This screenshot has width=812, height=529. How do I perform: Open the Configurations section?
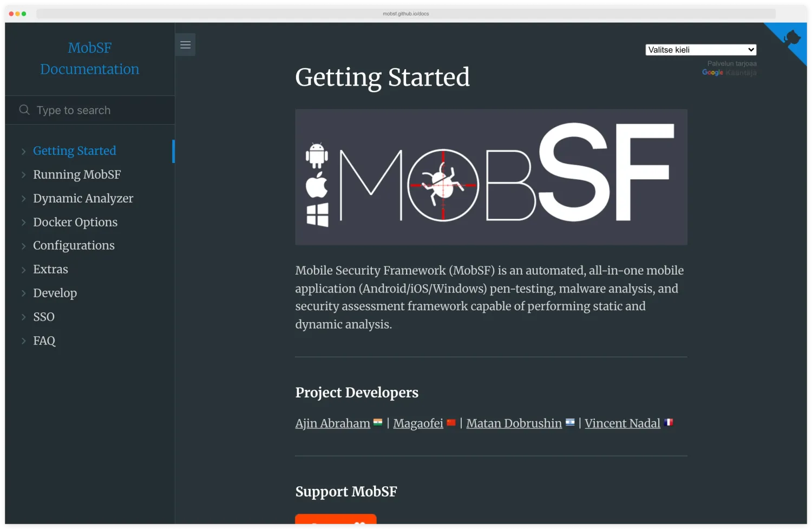tap(74, 246)
